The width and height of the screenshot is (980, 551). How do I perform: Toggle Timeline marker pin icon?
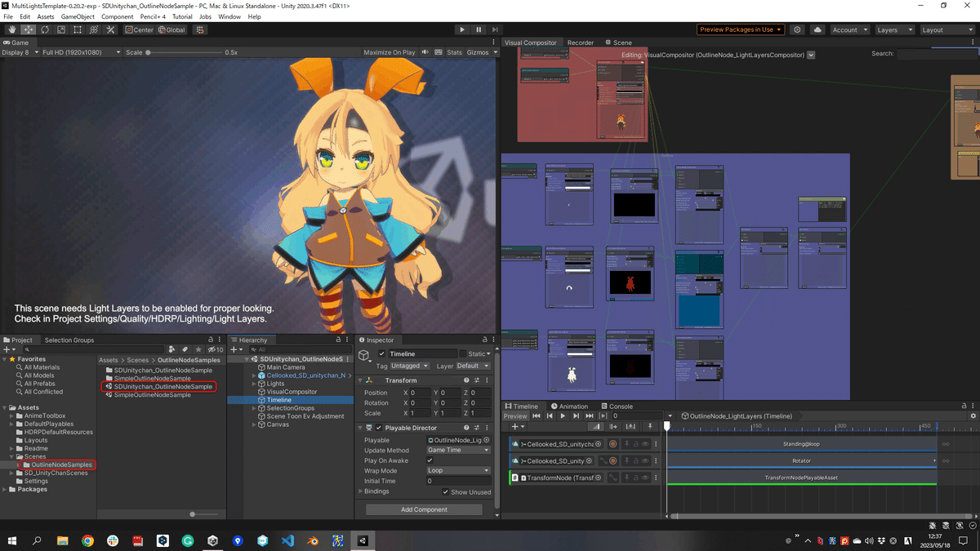pyautogui.click(x=650, y=426)
